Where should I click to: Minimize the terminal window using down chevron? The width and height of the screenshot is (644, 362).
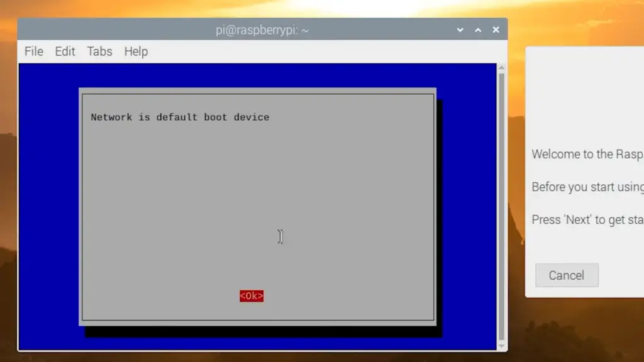[460, 30]
